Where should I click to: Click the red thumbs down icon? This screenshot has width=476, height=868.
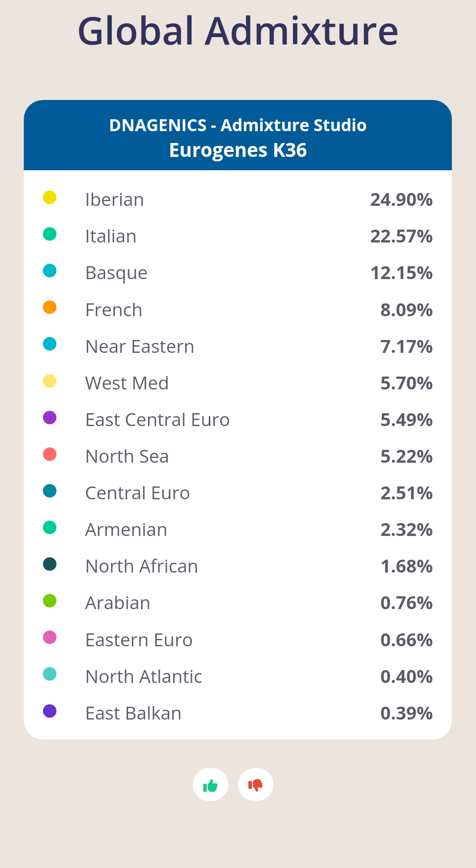[255, 785]
